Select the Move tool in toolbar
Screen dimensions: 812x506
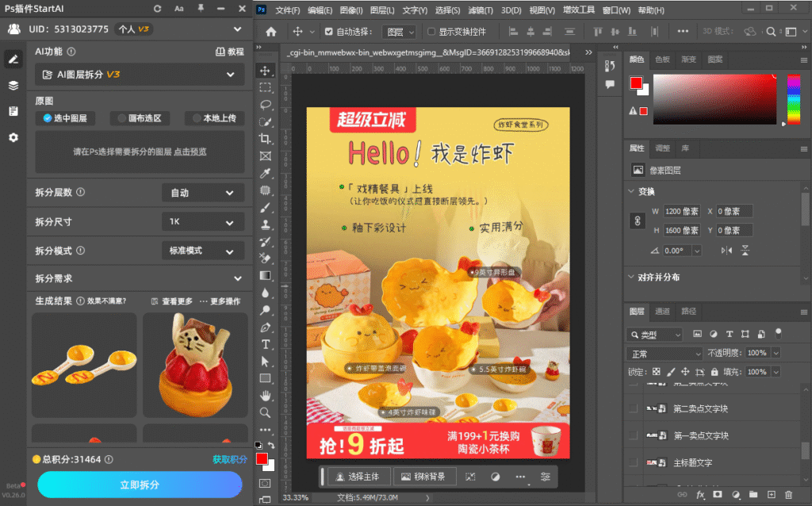[x=265, y=71]
